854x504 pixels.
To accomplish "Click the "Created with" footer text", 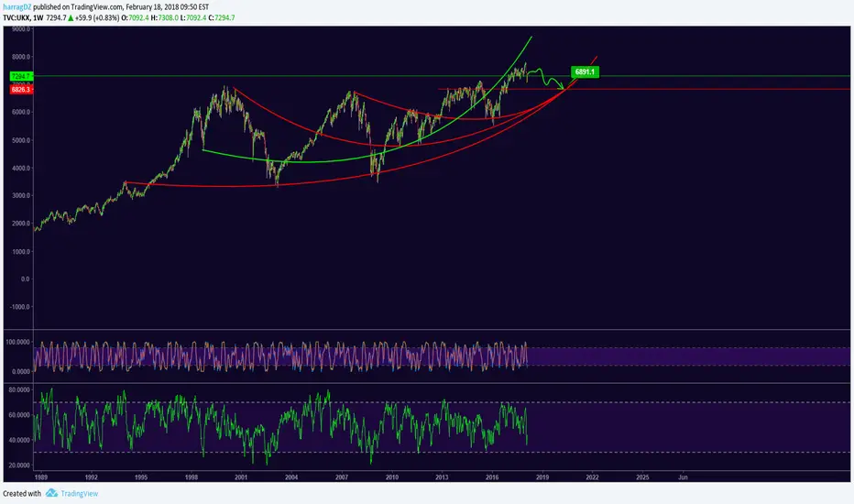I will coord(22,494).
